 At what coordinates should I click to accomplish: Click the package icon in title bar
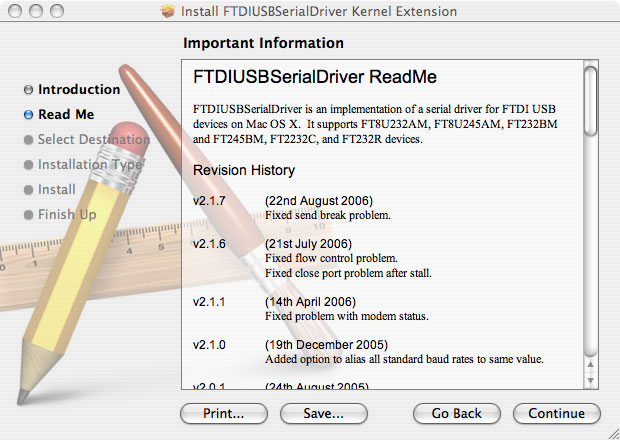(x=168, y=11)
